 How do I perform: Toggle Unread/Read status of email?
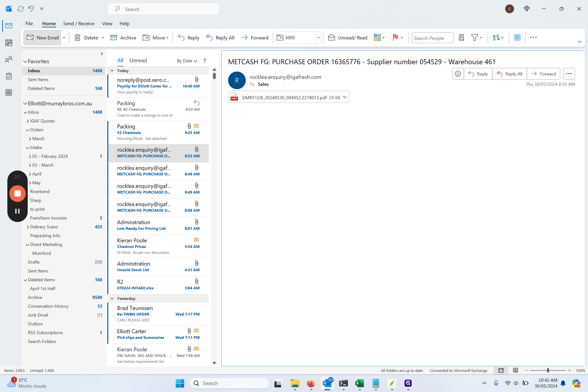(x=347, y=37)
